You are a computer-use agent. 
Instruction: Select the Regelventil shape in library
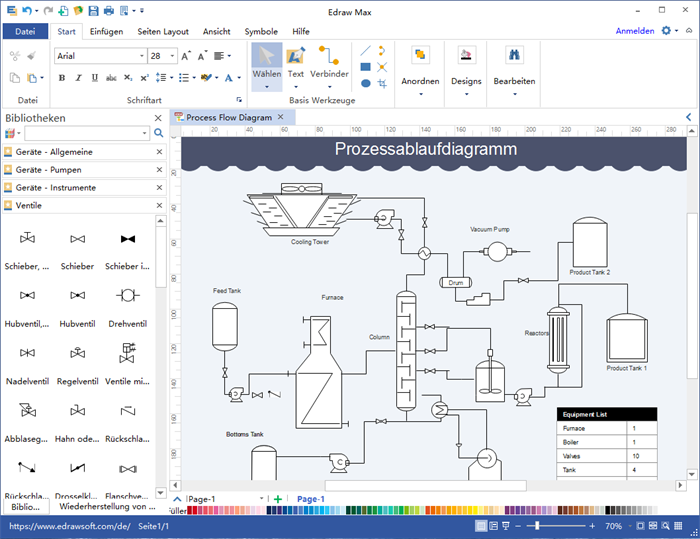[x=77, y=354]
